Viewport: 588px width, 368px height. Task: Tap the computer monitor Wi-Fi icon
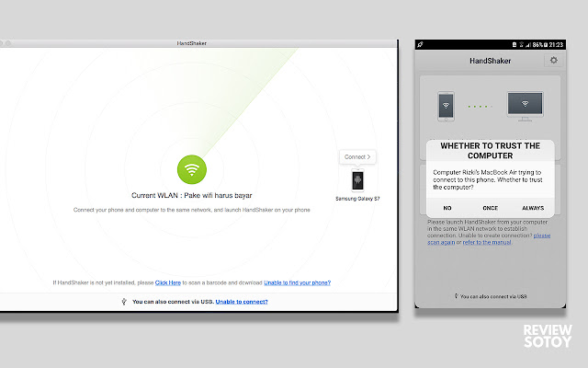point(525,107)
